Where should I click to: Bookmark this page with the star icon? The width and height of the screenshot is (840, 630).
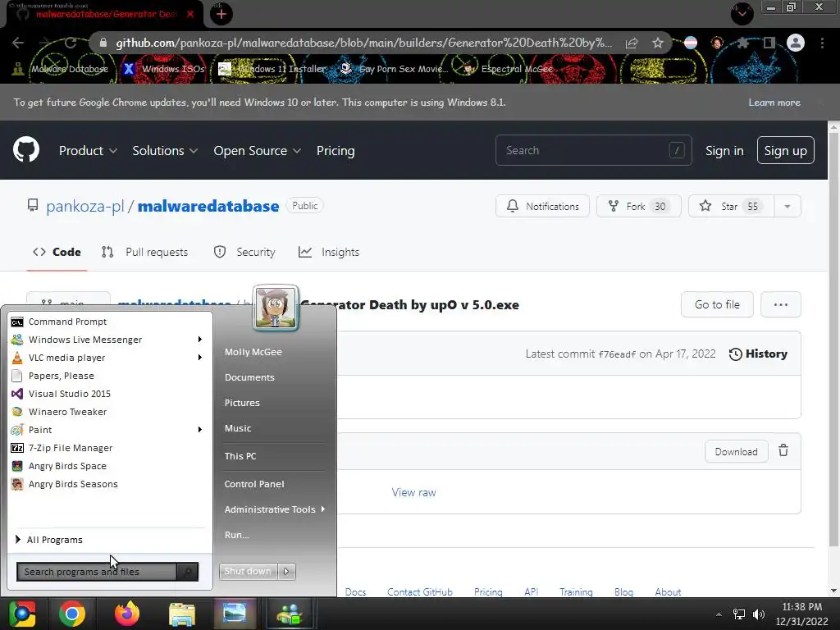(x=658, y=43)
